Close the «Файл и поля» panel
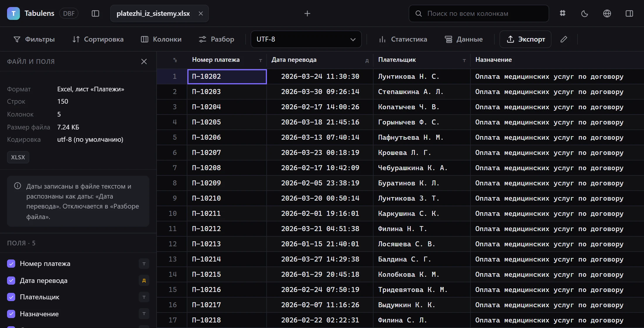The width and height of the screenshot is (644, 328). pos(144,61)
